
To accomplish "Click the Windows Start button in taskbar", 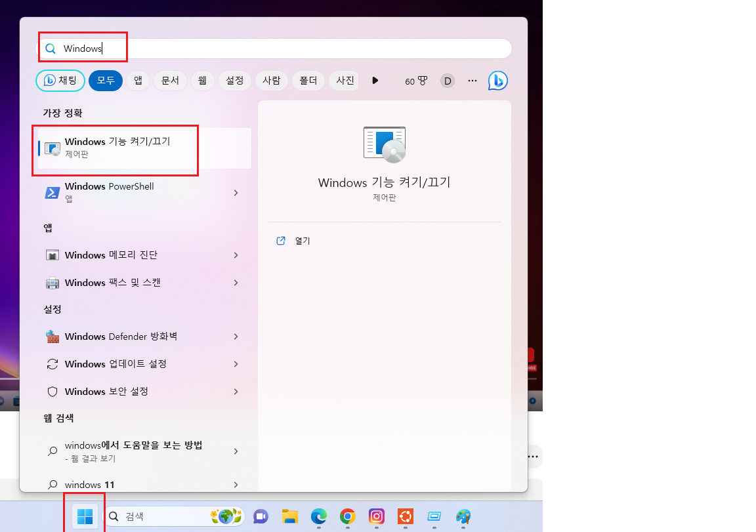I will tap(85, 516).
